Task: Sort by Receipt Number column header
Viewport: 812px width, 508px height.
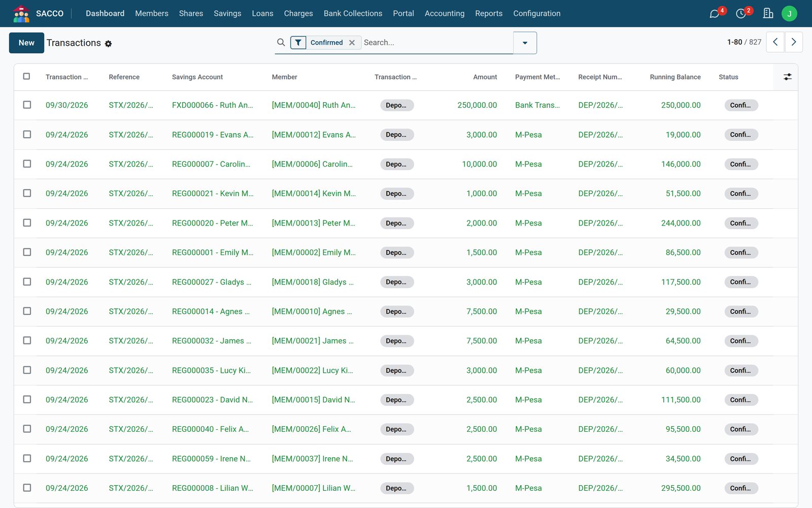Action: (600, 77)
